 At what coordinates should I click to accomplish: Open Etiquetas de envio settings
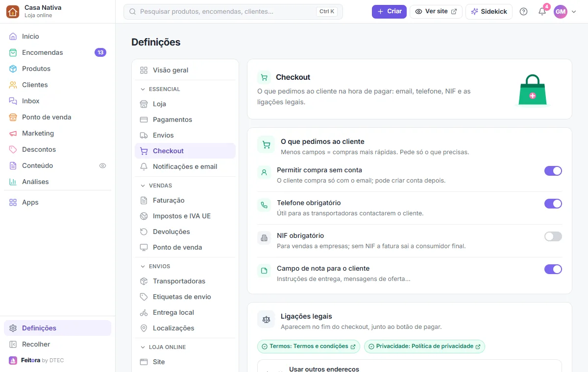click(x=185, y=297)
